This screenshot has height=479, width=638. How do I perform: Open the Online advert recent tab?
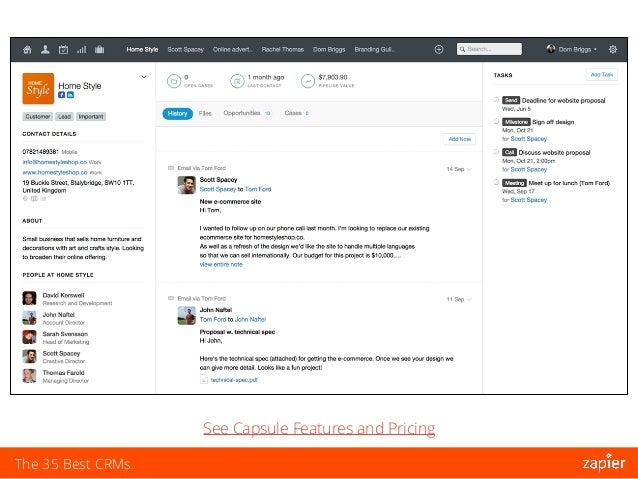tap(233, 49)
